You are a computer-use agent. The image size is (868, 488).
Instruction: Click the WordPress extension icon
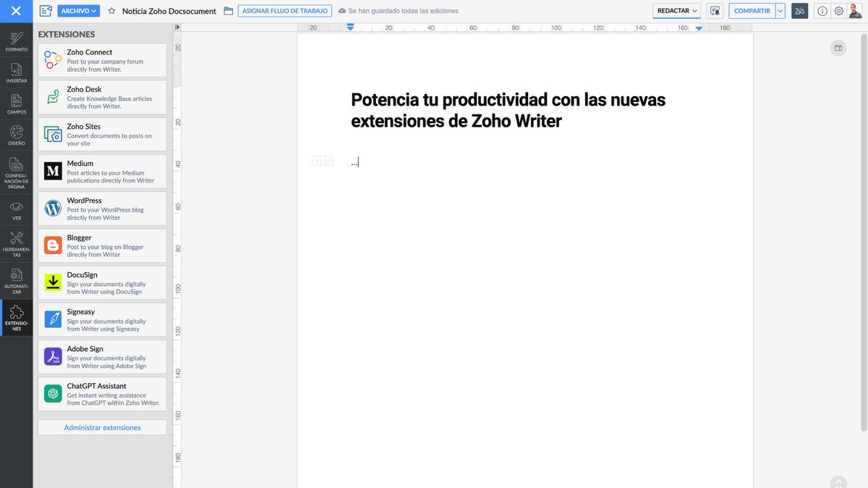tap(53, 209)
